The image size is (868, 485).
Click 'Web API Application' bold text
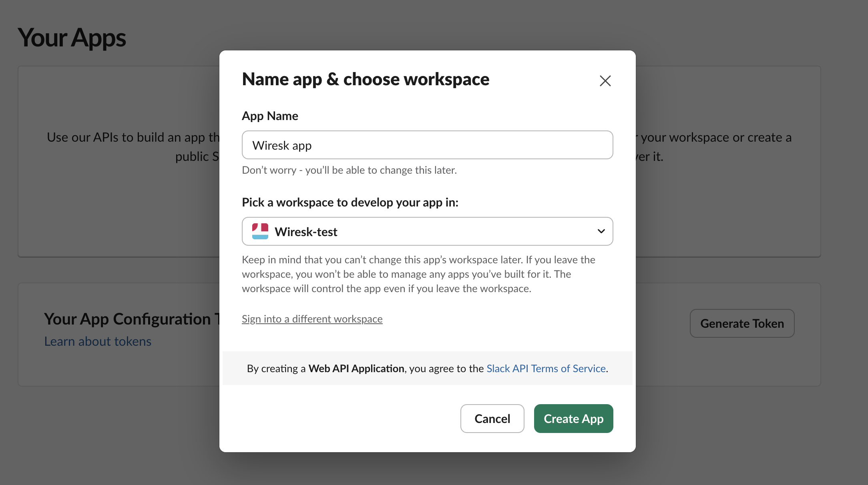[x=356, y=369]
